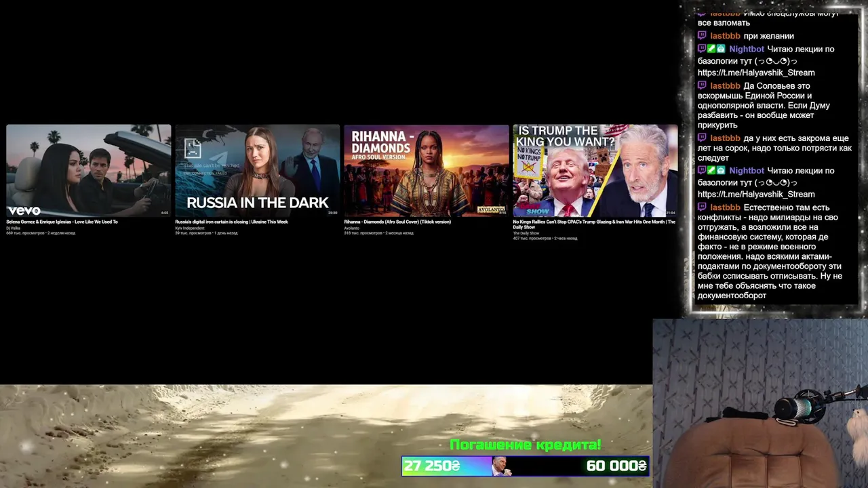Click the title 'Rihanna - Diamonds (Afro Soul Cover) (Tiktok version)'

tap(397, 222)
